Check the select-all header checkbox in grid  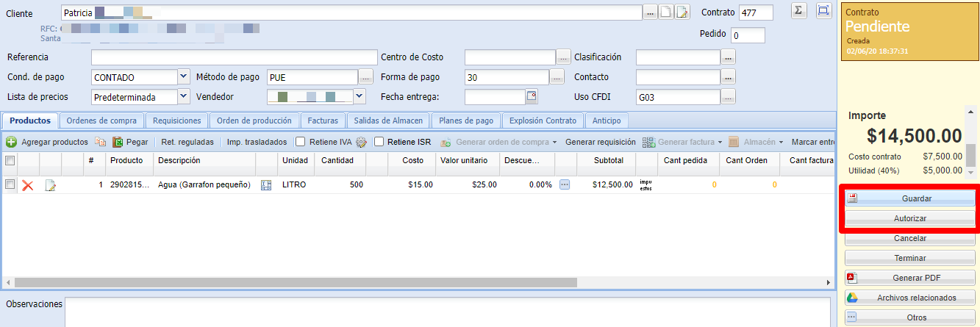(10, 160)
